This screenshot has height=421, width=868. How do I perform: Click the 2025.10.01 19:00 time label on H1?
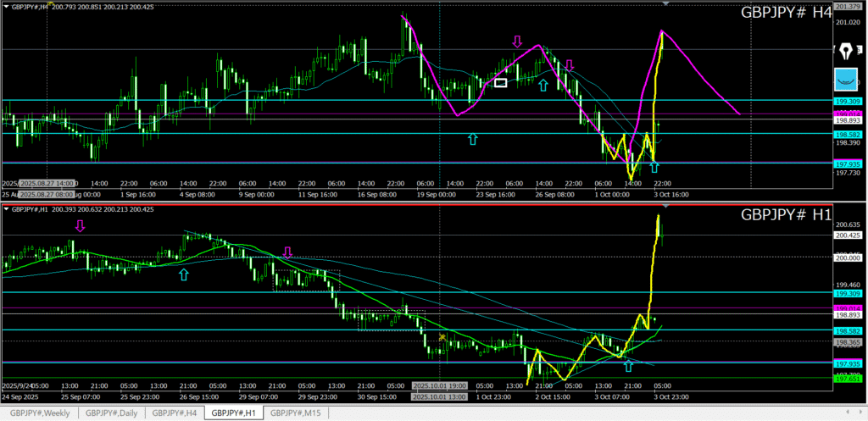[438, 385]
